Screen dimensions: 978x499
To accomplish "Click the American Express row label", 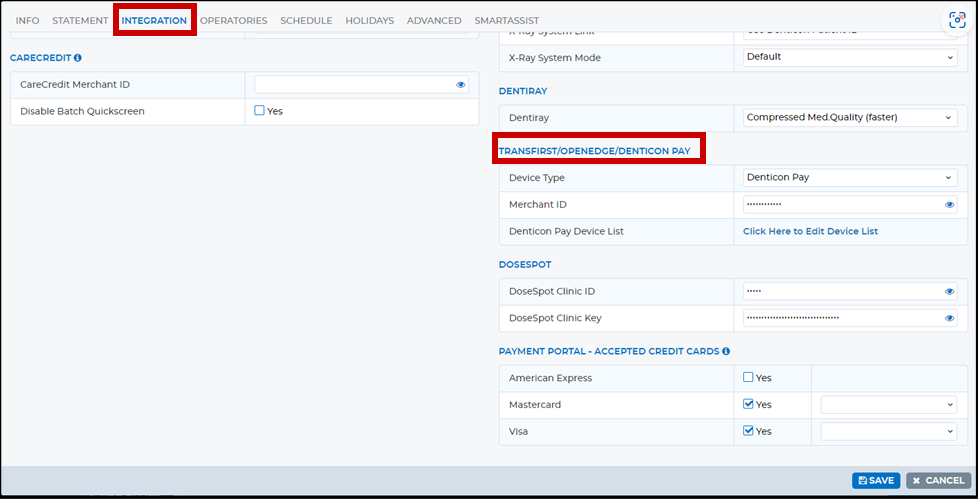I will click(550, 378).
